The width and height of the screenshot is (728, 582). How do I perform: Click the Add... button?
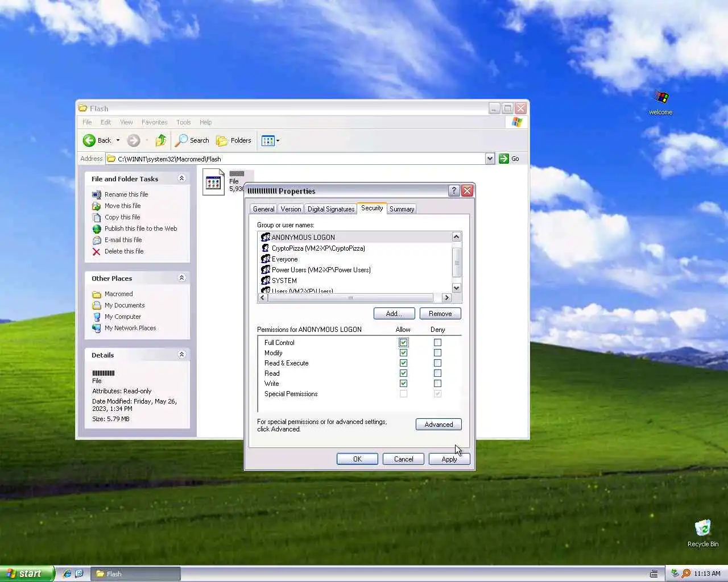[394, 314]
